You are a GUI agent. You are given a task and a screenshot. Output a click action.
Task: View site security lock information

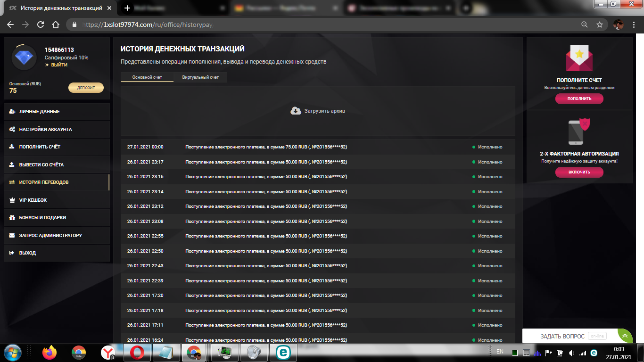74,25
